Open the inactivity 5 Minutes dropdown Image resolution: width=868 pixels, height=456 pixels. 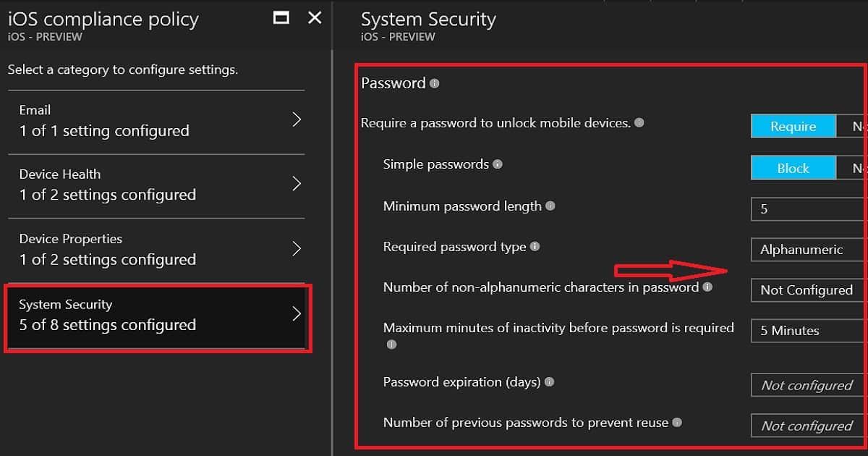pos(809,330)
